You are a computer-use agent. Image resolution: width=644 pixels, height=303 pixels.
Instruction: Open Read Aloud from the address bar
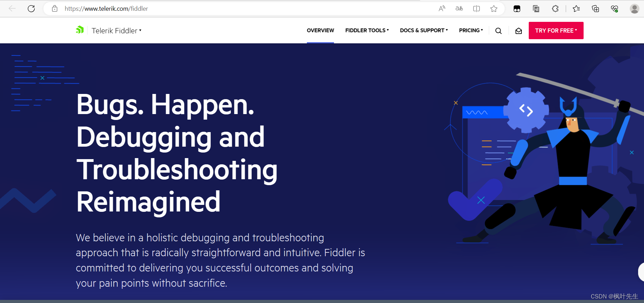442,9
